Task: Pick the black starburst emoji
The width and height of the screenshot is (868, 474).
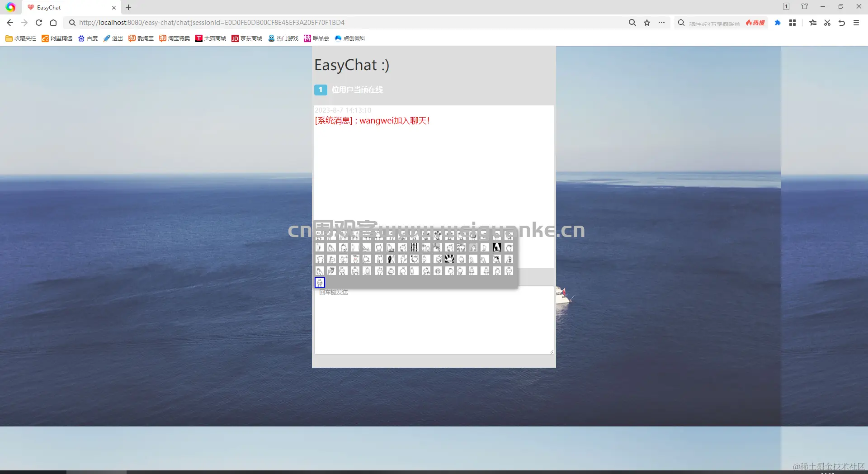Action: pyautogui.click(x=449, y=259)
